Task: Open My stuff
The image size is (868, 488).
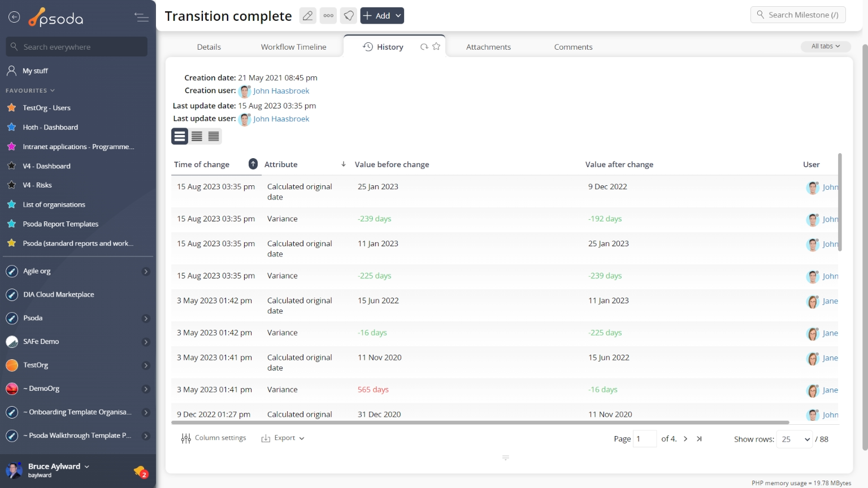Action: 35,71
